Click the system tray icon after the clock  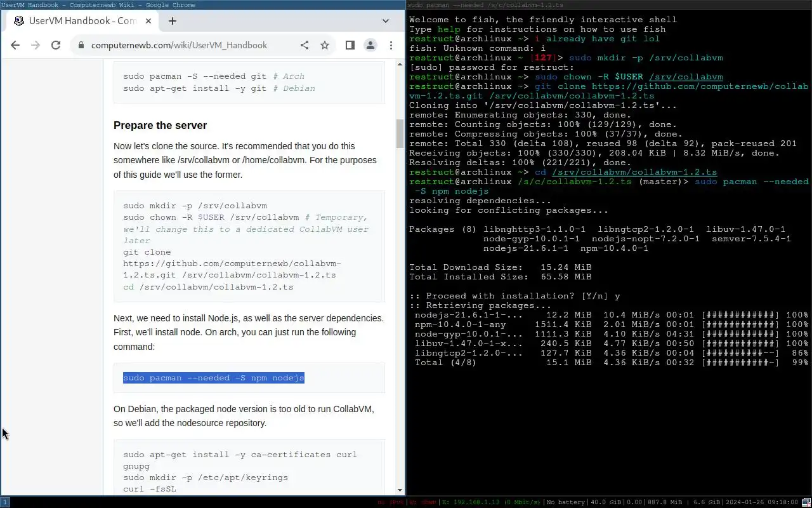806,502
